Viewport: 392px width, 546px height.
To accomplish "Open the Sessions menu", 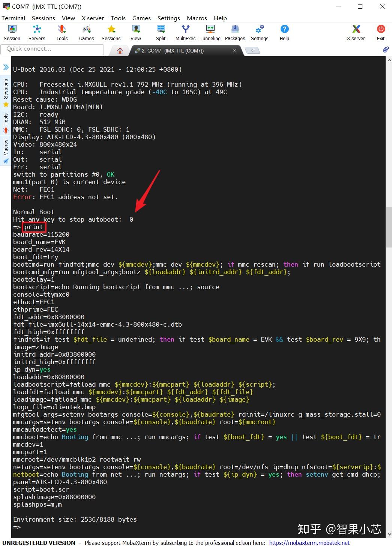I will coord(43,18).
